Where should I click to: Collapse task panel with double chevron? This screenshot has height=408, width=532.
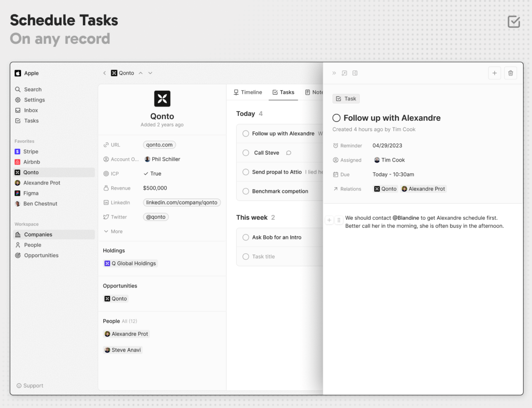coord(334,73)
